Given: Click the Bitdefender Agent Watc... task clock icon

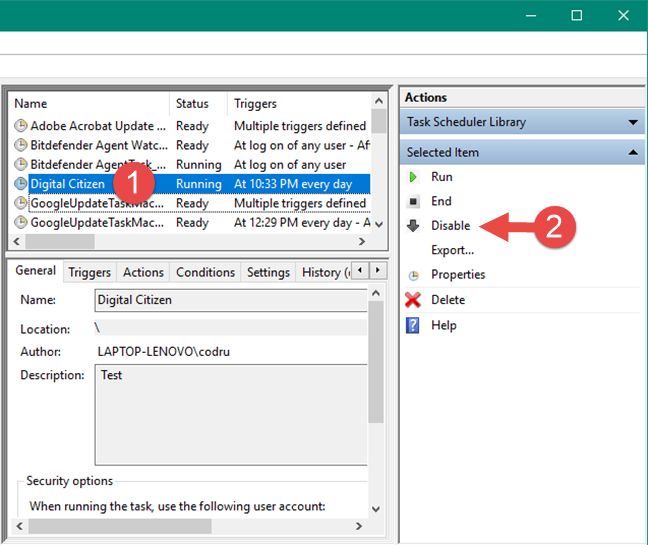Looking at the screenshot, I should [21, 145].
